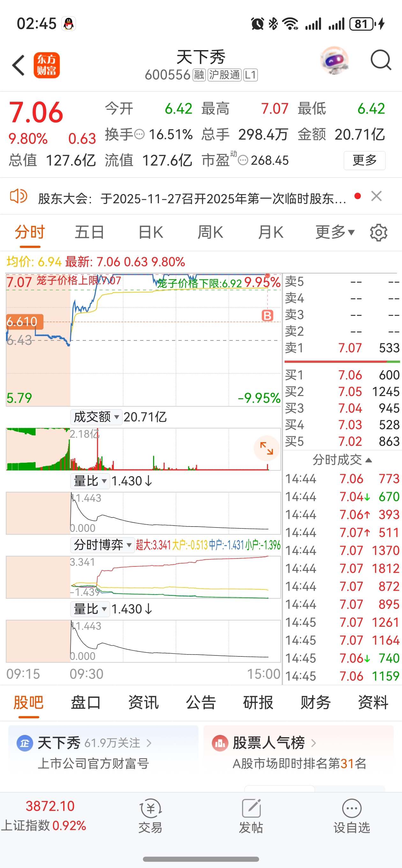Select the 公告 tab

tap(201, 703)
